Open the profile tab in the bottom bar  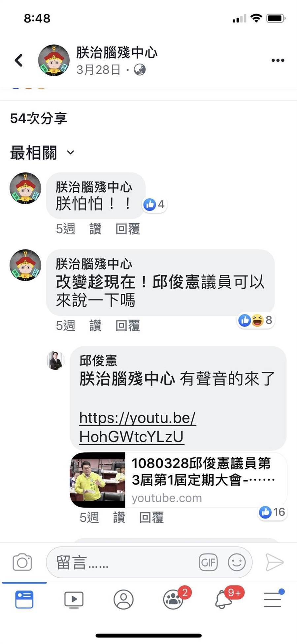pos(123,600)
